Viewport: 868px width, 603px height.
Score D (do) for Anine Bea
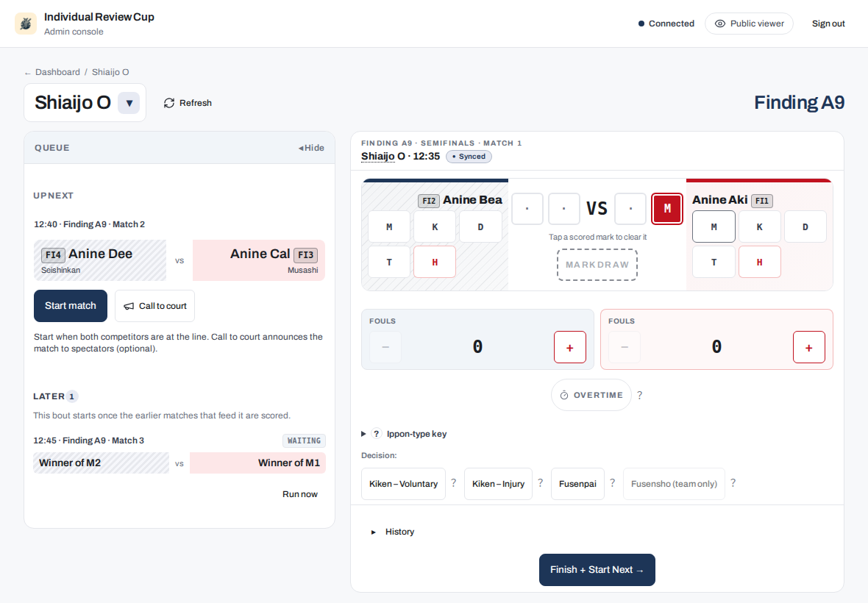click(x=480, y=226)
